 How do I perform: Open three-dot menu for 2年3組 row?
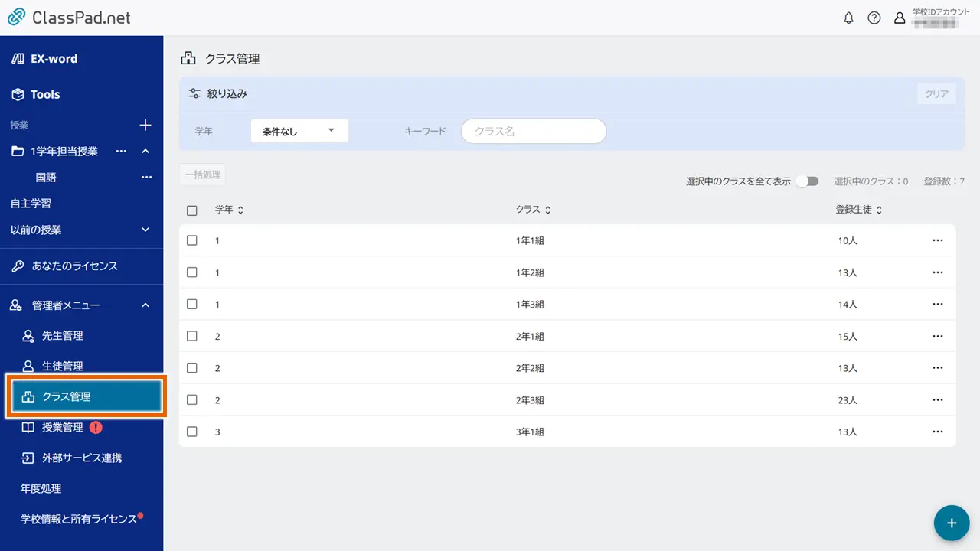pos(937,399)
